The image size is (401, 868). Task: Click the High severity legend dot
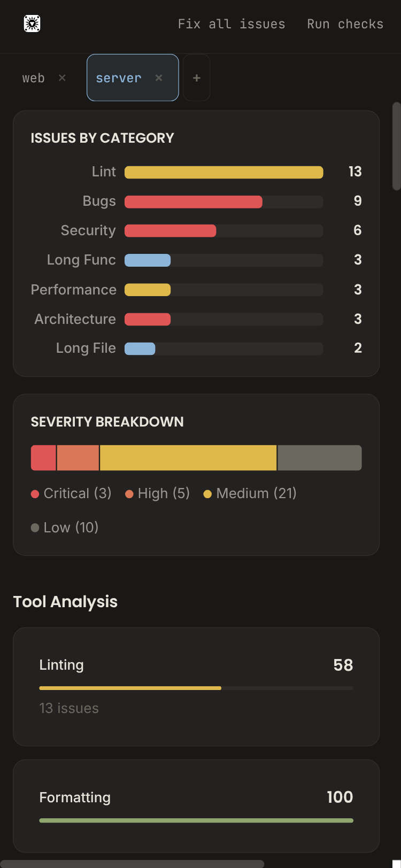(x=129, y=494)
